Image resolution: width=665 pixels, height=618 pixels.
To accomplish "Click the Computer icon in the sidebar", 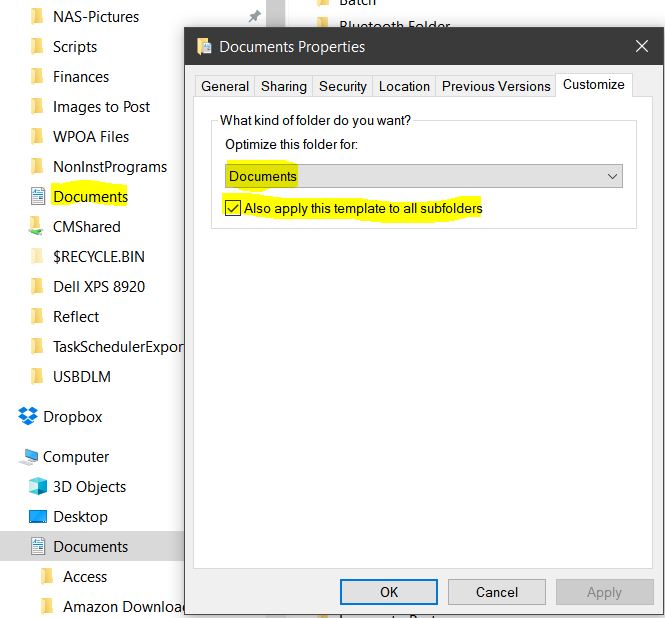I will coord(28,457).
